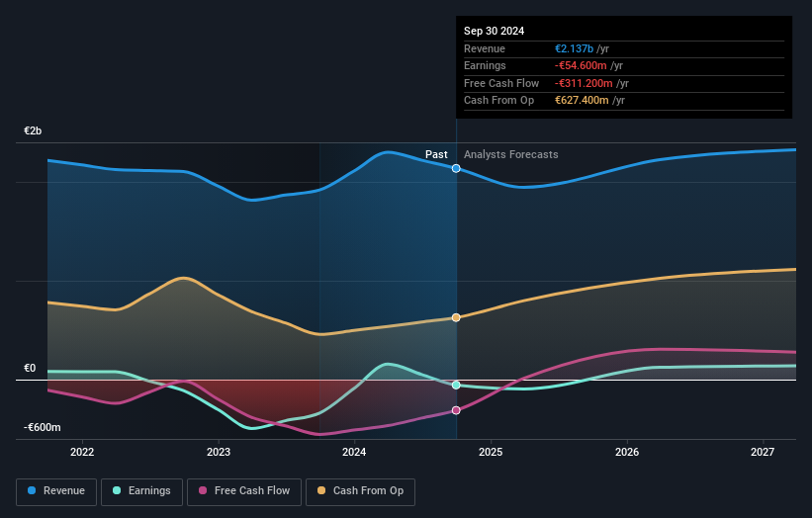
Task: Click the Revenue value €2.137b in tooltip
Action: click(574, 48)
